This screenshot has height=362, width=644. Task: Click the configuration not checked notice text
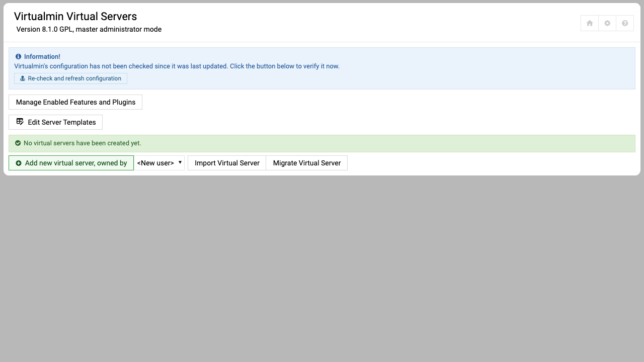177,66
